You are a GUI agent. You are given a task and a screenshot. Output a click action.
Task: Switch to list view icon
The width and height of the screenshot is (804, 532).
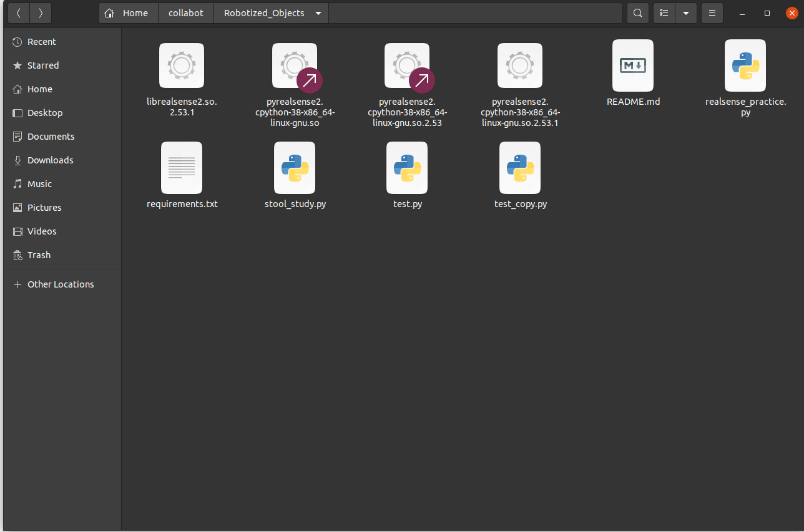pos(664,13)
